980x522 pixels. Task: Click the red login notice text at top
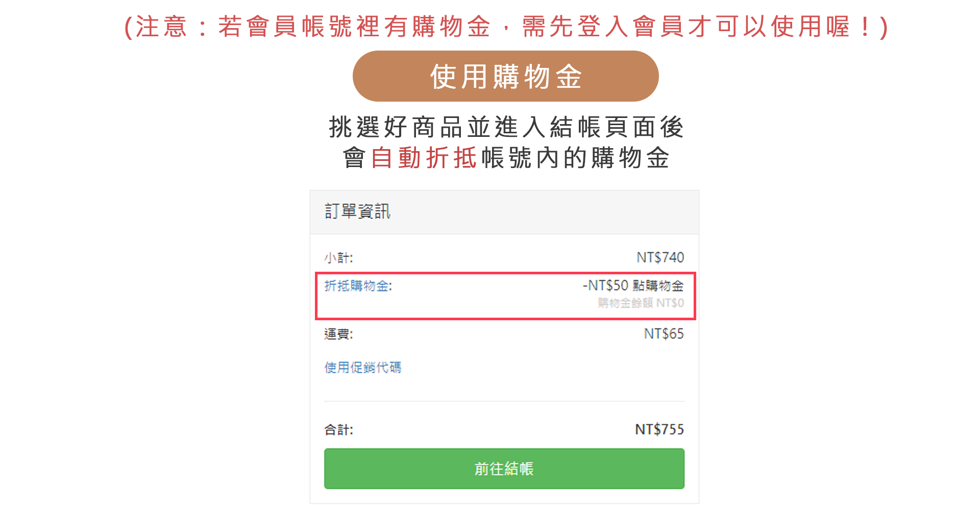point(506,27)
